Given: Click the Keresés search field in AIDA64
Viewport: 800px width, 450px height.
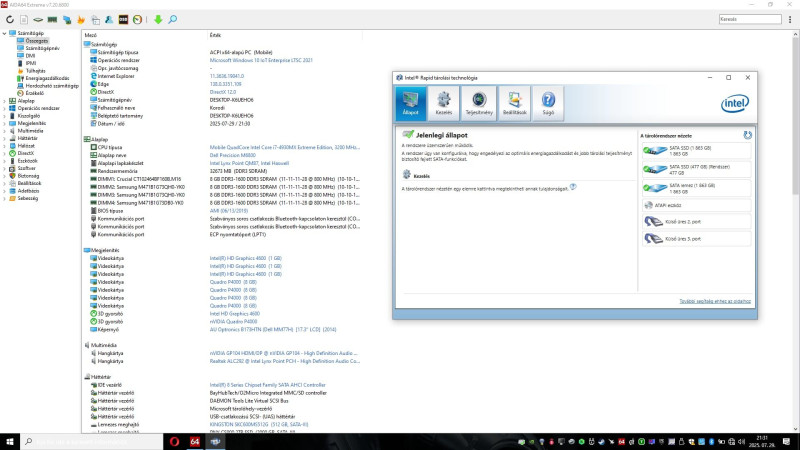Looking at the screenshot, I should point(749,19).
